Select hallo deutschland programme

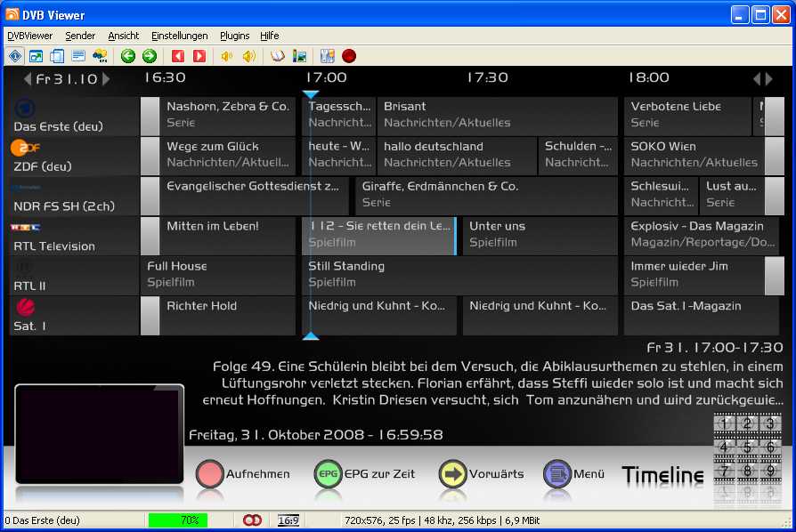click(457, 157)
